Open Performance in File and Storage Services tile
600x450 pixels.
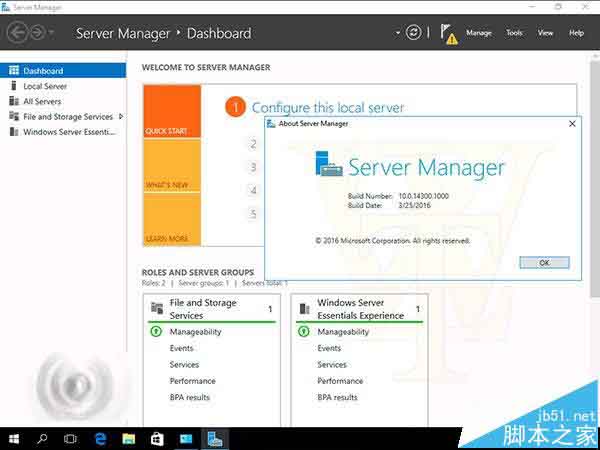192,381
